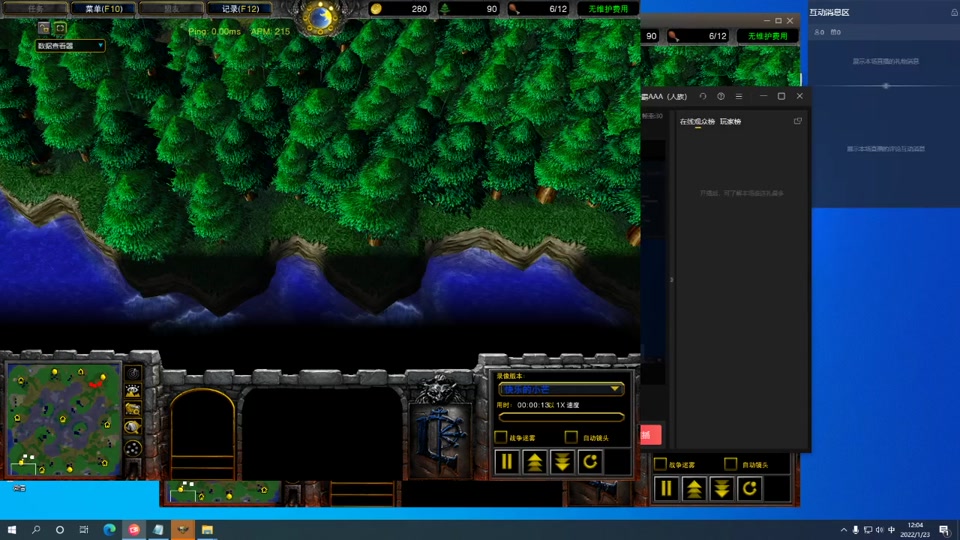The image size is (960, 540).
Task: Decrease replay speed in the main game panel
Action: [562, 462]
